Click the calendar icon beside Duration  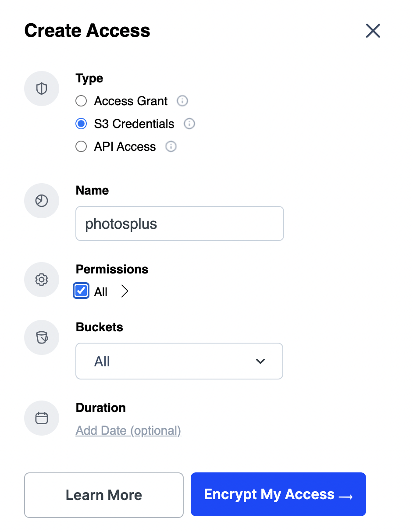[42, 418]
